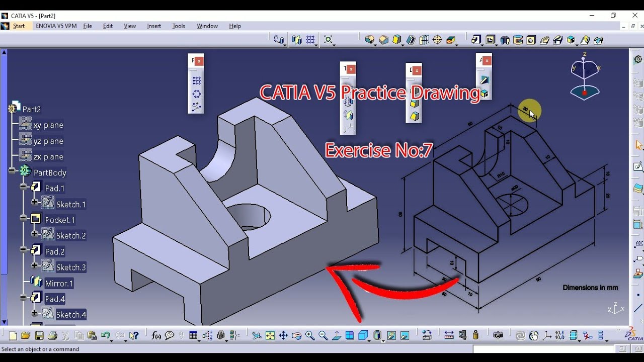Image resolution: width=644 pixels, height=362 pixels.
Task: Click the Undo arrow icon
Action: [x=106, y=335]
